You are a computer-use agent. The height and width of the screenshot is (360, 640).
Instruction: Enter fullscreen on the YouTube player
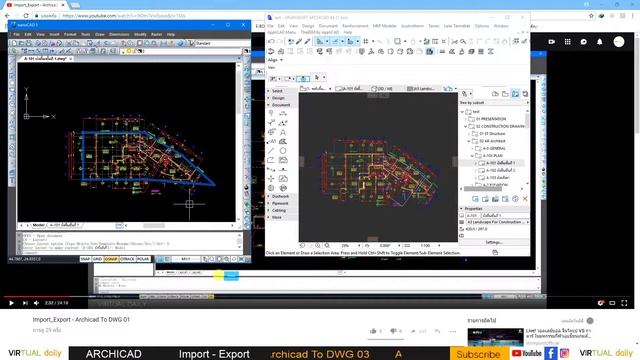tap(624, 303)
